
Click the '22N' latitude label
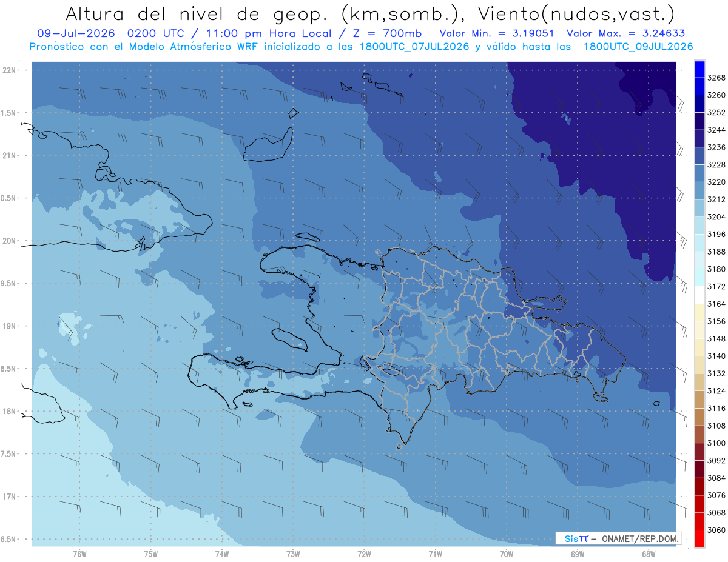pyautogui.click(x=10, y=70)
